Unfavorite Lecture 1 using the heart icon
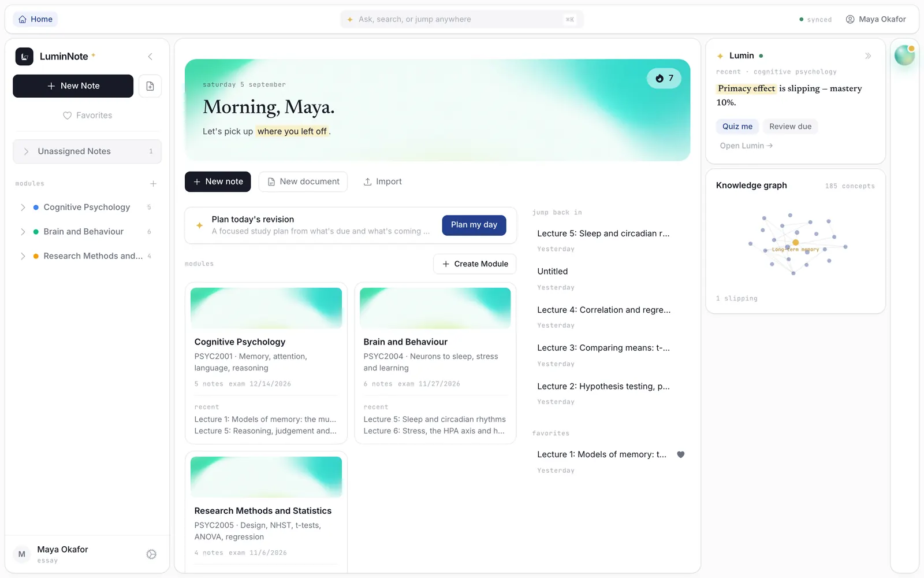The height and width of the screenshot is (578, 924). click(x=681, y=455)
